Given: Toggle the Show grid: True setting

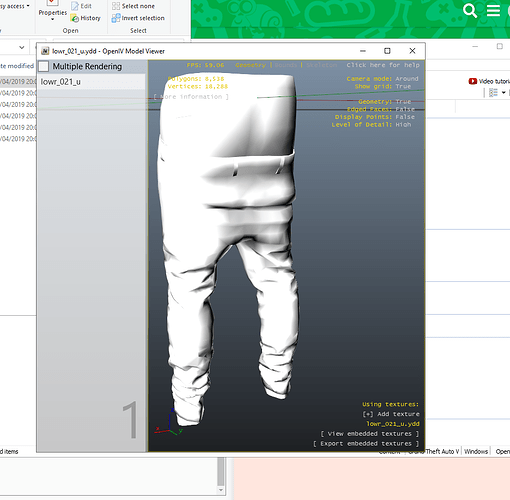Looking at the screenshot, I should coord(383,86).
